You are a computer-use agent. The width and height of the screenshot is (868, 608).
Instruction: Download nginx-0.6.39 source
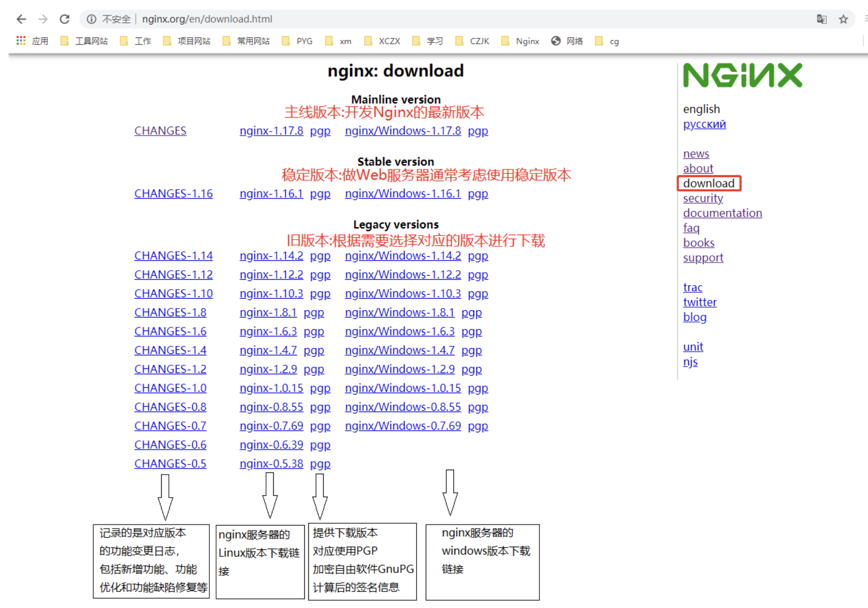coord(271,445)
